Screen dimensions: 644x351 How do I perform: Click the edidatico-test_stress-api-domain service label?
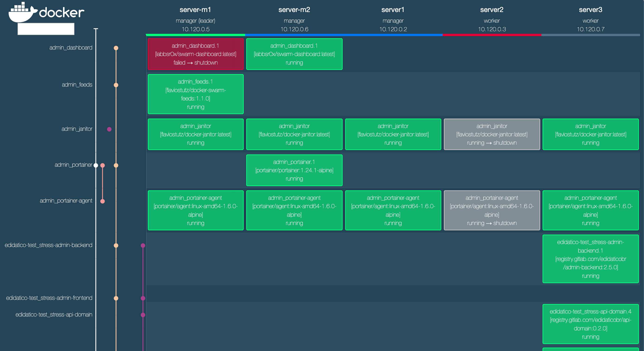54,315
